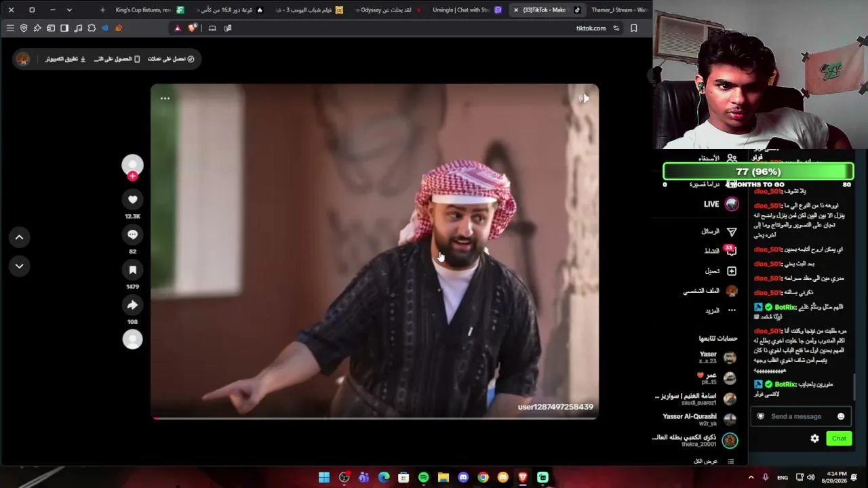The width and height of the screenshot is (868, 488).
Task: Open the video comments showing 82
Action: tap(132, 235)
